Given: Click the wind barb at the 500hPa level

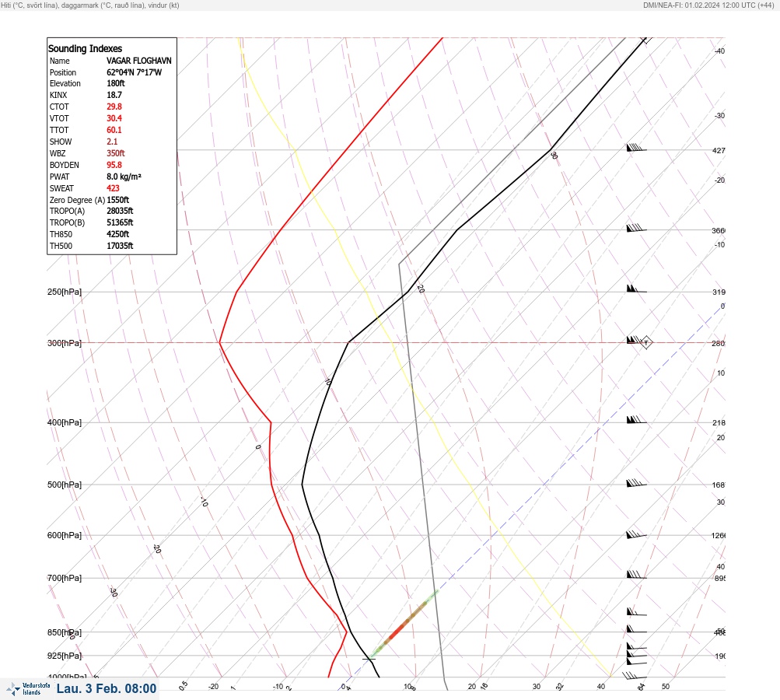Looking at the screenshot, I should point(636,482).
